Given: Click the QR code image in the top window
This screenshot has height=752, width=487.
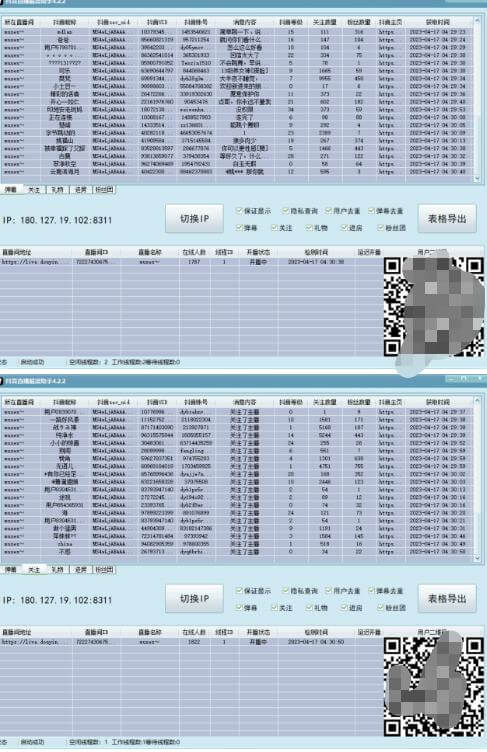Looking at the screenshot, I should [x=434, y=307].
